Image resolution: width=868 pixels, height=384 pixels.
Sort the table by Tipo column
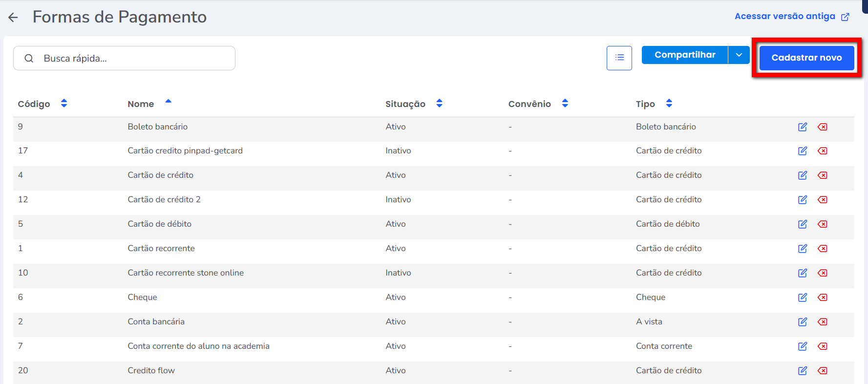coord(669,104)
